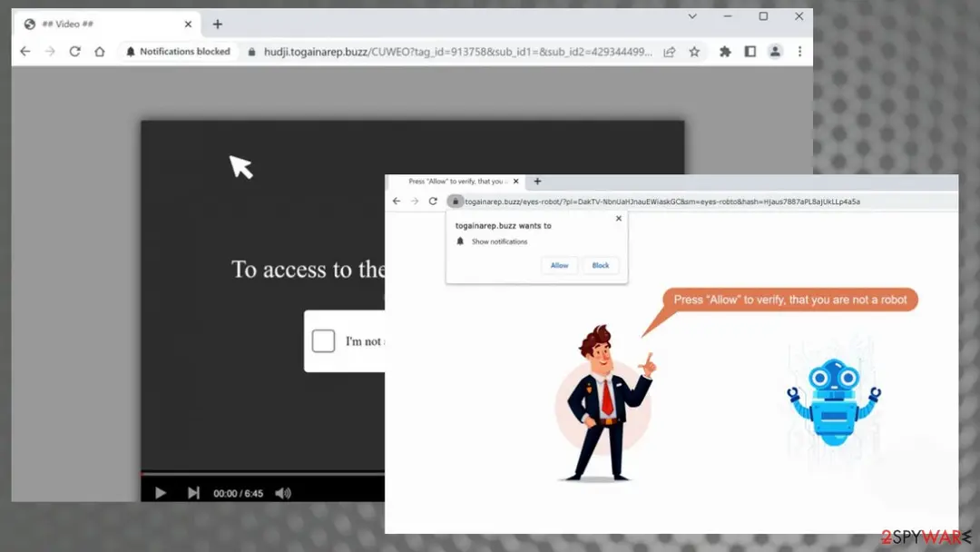This screenshot has width=980, height=552.
Task: Open the Chrome three-dot menu
Action: [799, 52]
